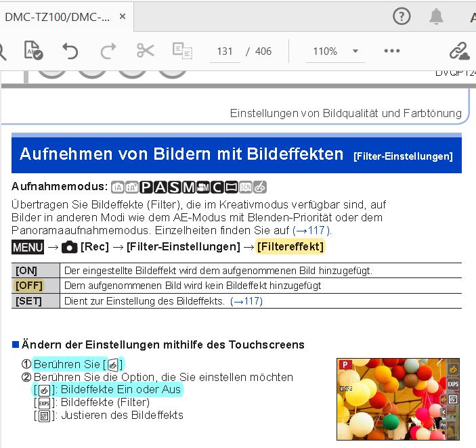Click the 'Justieren des Bildeffekts' line
The width and height of the screenshot is (476, 448).
coord(122,415)
